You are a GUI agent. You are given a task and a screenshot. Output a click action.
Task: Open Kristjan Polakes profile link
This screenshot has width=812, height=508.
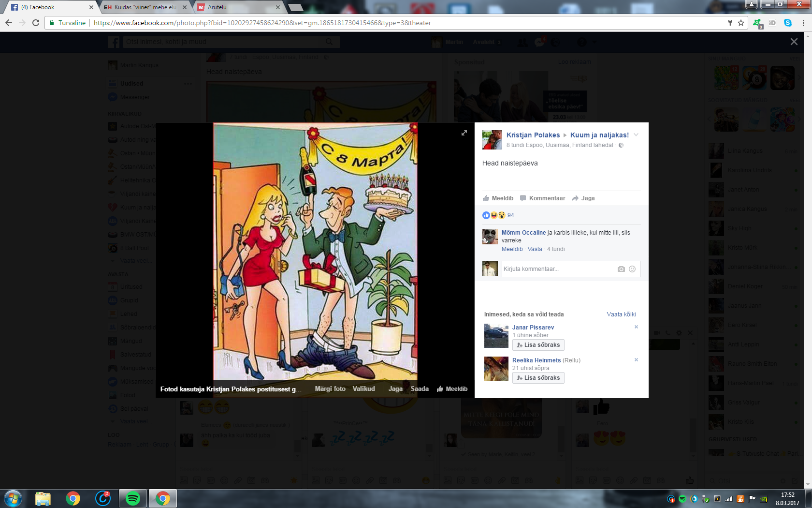click(533, 135)
